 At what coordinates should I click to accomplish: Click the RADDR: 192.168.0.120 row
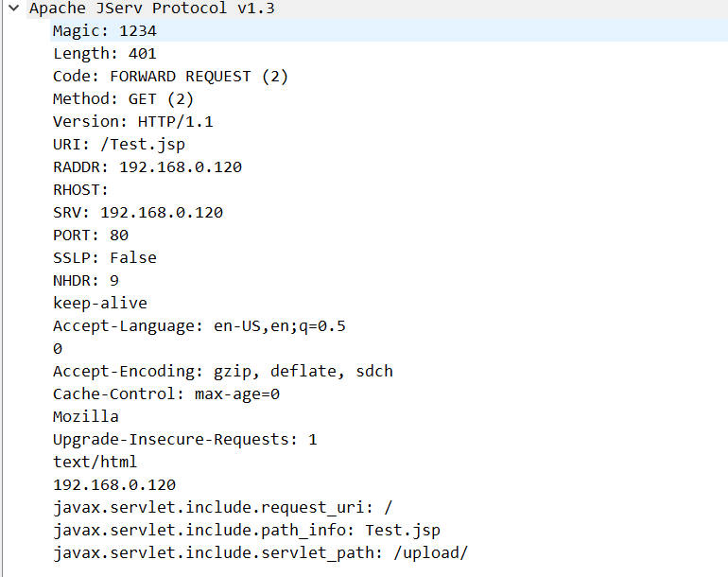147,167
